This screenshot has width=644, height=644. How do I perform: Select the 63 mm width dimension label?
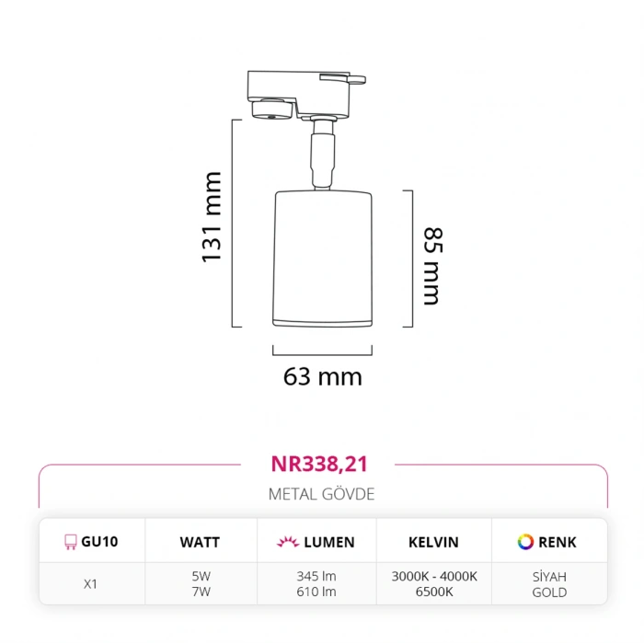coord(322,376)
